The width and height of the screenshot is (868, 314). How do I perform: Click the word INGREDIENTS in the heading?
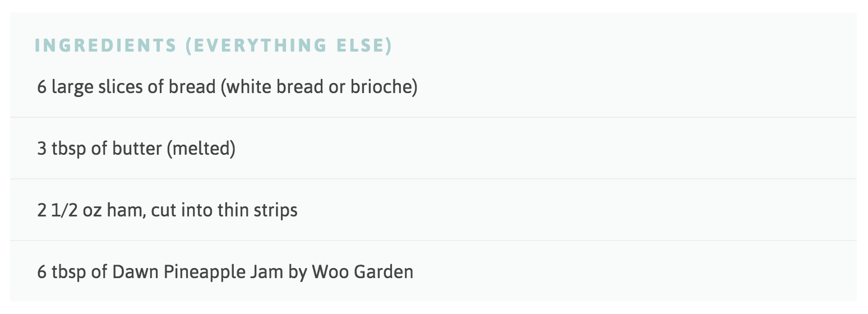click(x=106, y=45)
